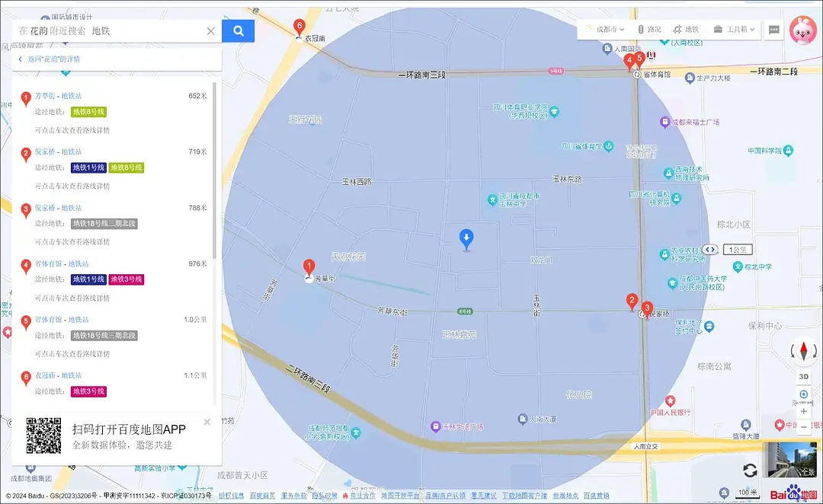
Task: Close the QR code app promotion banner
Action: (207, 423)
